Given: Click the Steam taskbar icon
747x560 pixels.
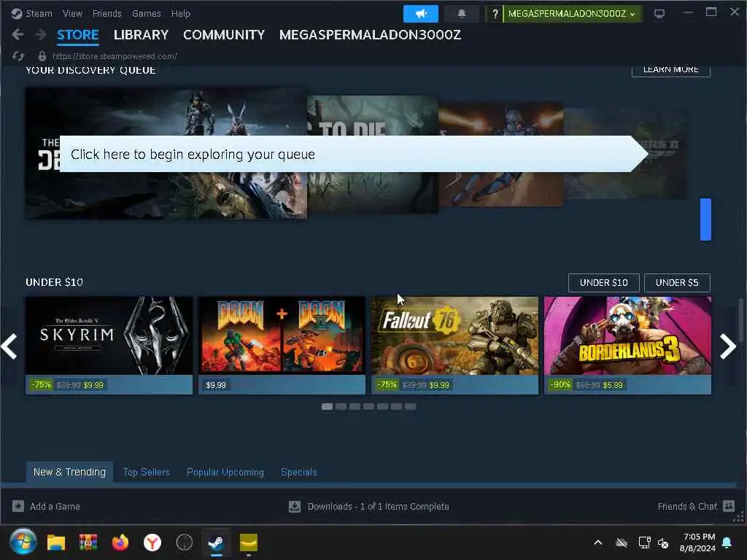Looking at the screenshot, I should [x=216, y=542].
